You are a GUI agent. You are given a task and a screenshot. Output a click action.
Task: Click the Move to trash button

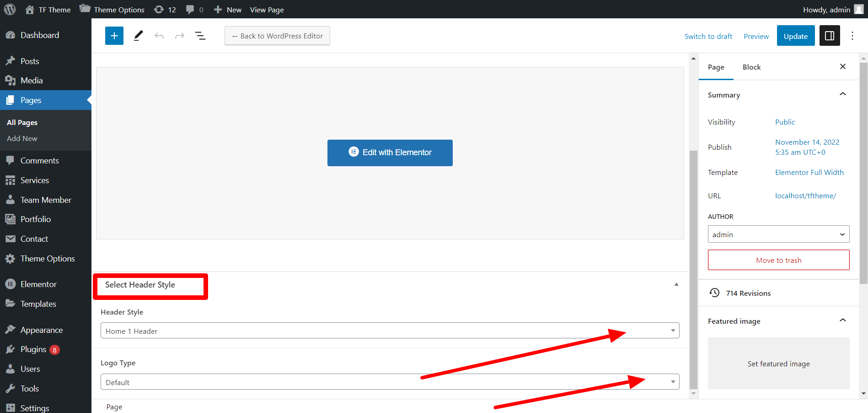(x=778, y=260)
